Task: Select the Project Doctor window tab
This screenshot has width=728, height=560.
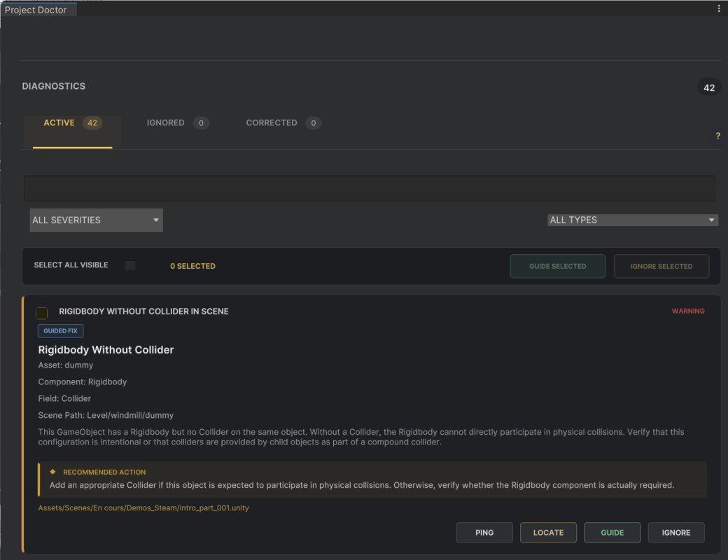Action: point(38,9)
